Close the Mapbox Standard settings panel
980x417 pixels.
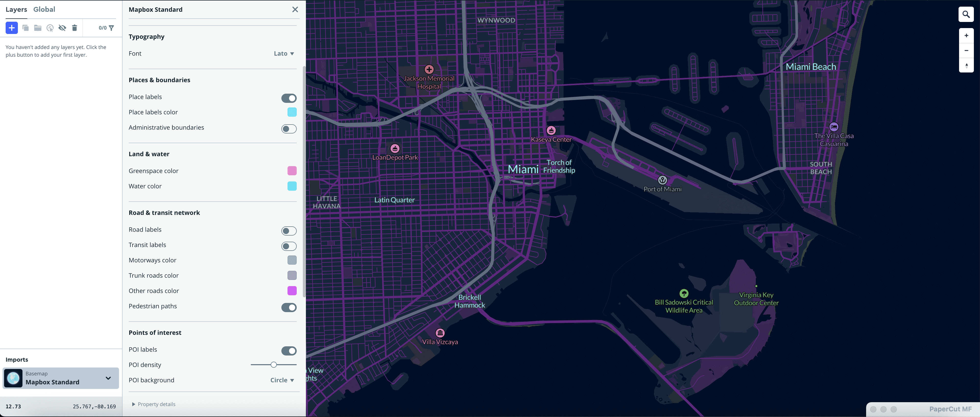(x=295, y=9)
